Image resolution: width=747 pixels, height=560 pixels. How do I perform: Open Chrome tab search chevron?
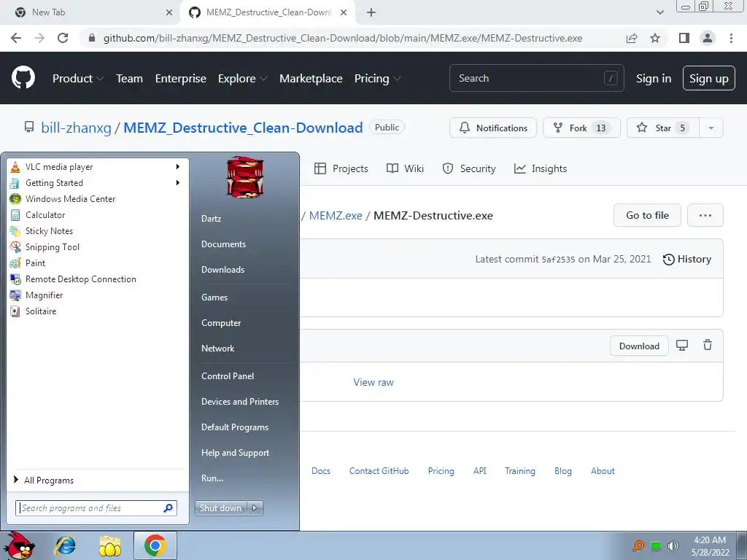[x=659, y=12]
